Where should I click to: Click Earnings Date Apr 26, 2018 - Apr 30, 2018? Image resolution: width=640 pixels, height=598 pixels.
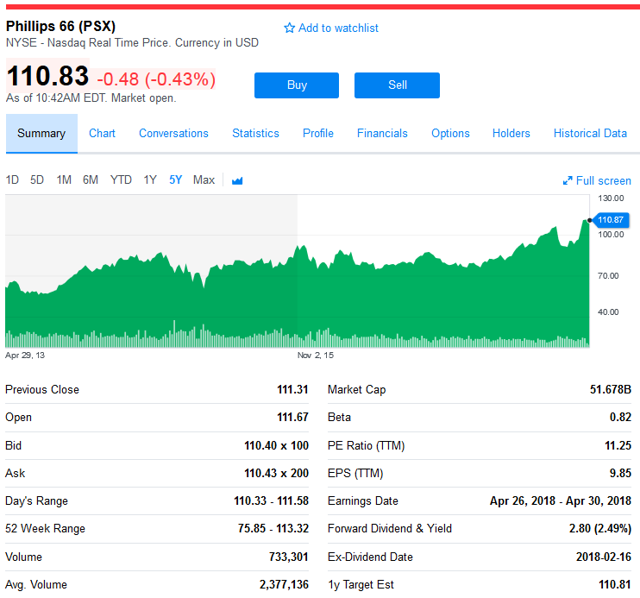pyautogui.click(x=560, y=501)
